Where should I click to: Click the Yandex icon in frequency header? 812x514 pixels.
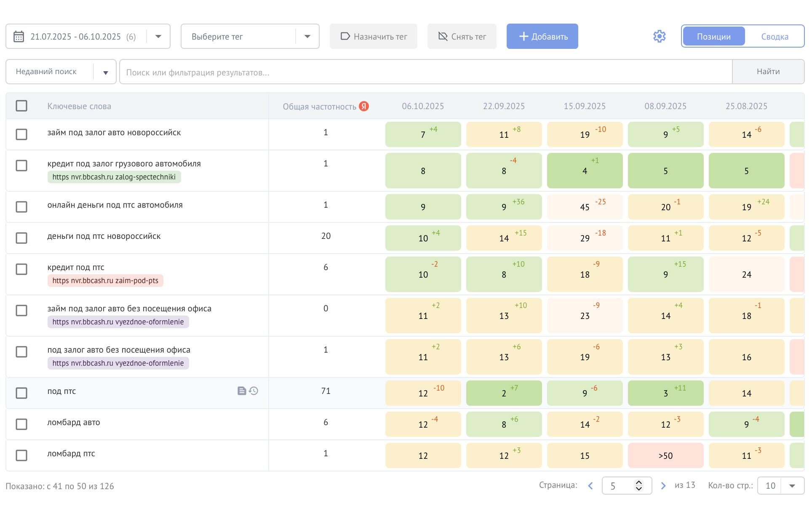click(364, 106)
